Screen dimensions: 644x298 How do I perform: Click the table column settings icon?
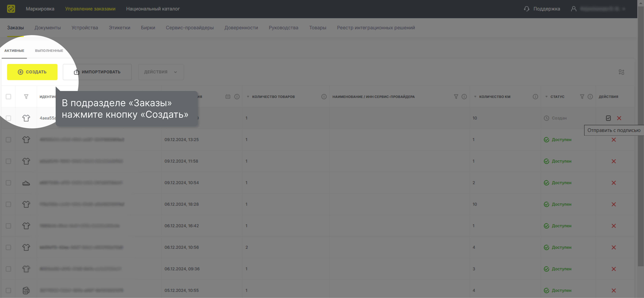621,72
